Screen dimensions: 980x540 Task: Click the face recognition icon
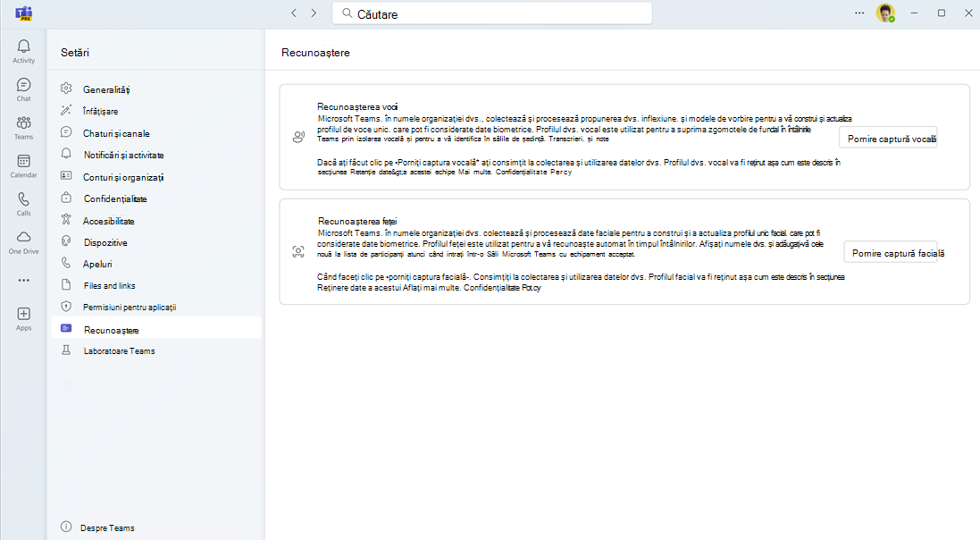click(298, 251)
